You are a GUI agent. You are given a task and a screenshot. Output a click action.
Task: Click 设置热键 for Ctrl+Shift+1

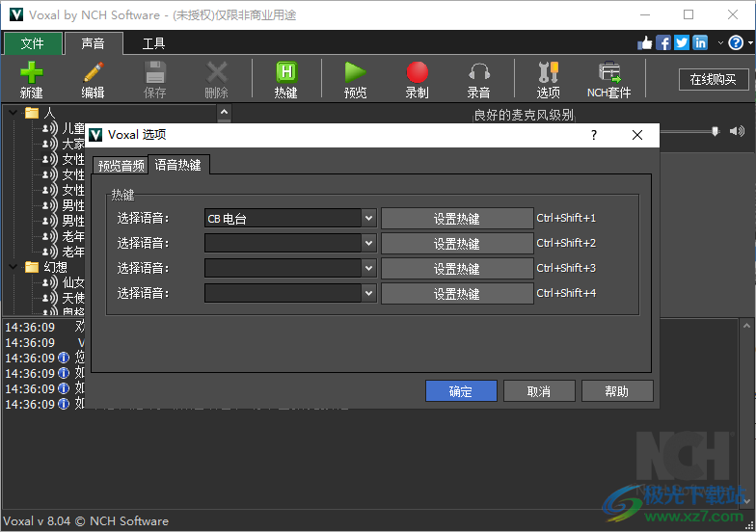(457, 218)
